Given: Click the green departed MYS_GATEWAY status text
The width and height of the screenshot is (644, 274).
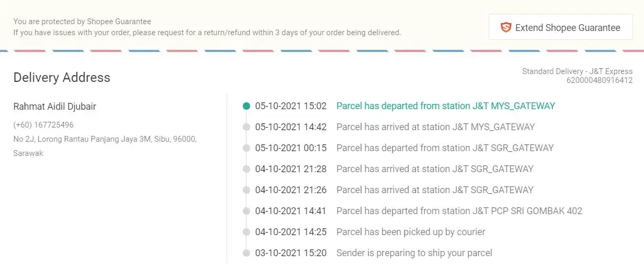Looking at the screenshot, I should pos(445,106).
